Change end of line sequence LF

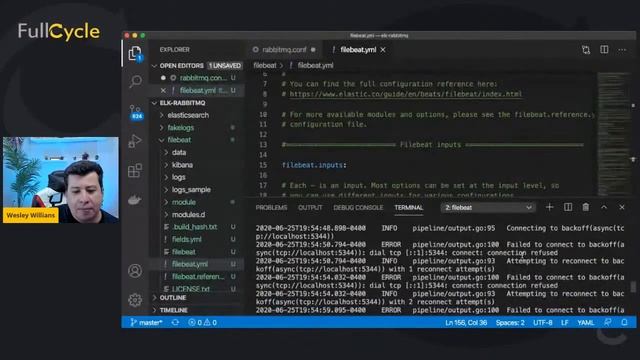tap(564, 322)
